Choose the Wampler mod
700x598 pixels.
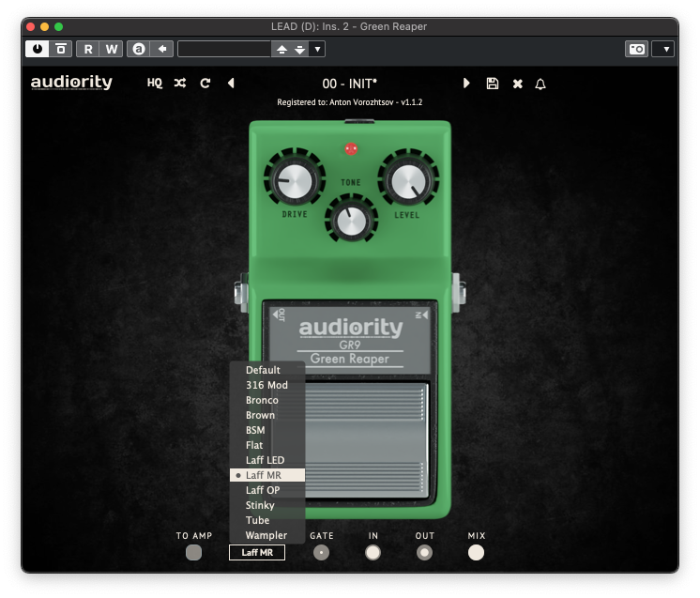pyautogui.click(x=267, y=535)
